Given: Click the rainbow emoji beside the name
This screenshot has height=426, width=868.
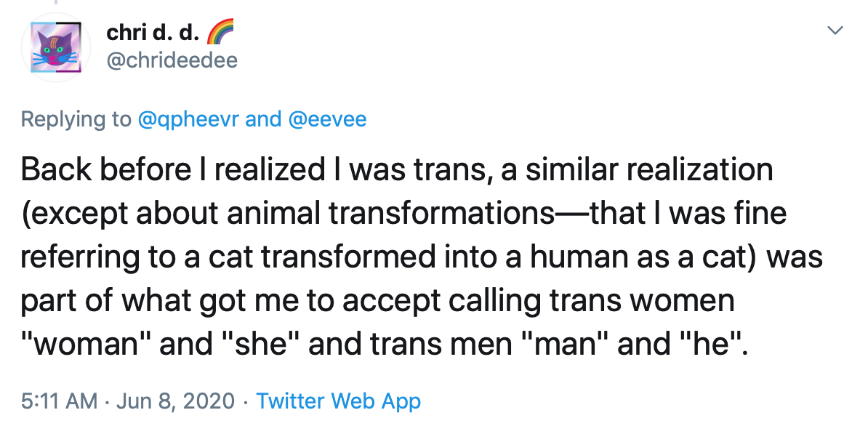Looking at the screenshot, I should 220,31.
